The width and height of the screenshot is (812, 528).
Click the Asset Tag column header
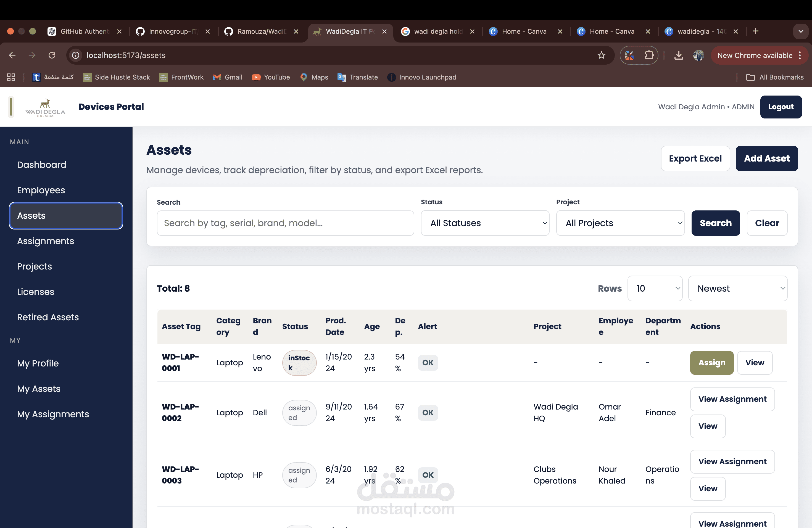[x=181, y=326]
